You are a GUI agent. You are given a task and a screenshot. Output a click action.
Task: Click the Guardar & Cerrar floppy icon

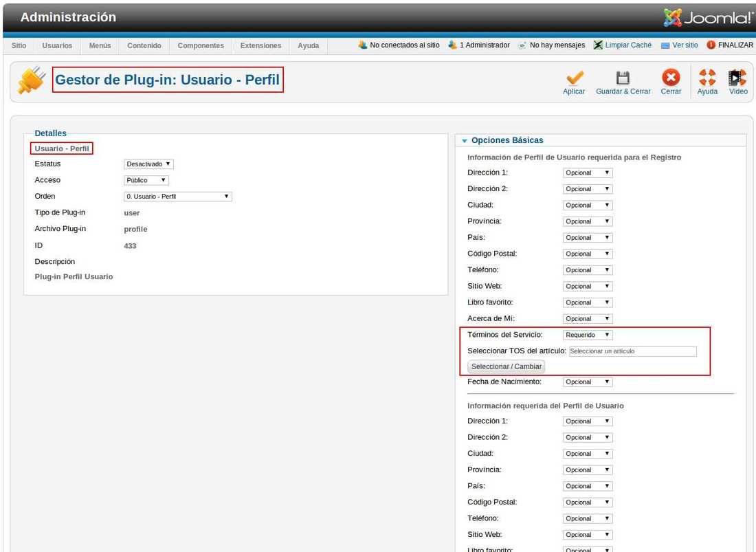[623, 78]
